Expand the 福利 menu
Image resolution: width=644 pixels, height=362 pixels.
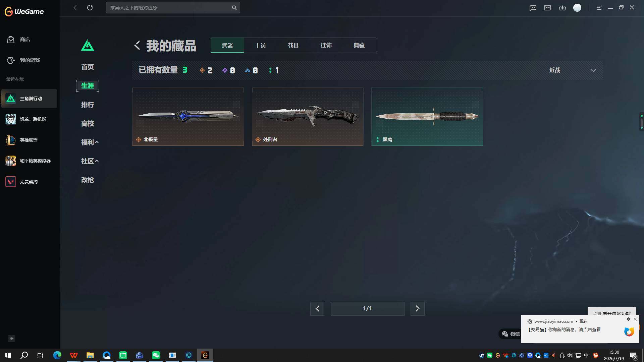click(90, 142)
